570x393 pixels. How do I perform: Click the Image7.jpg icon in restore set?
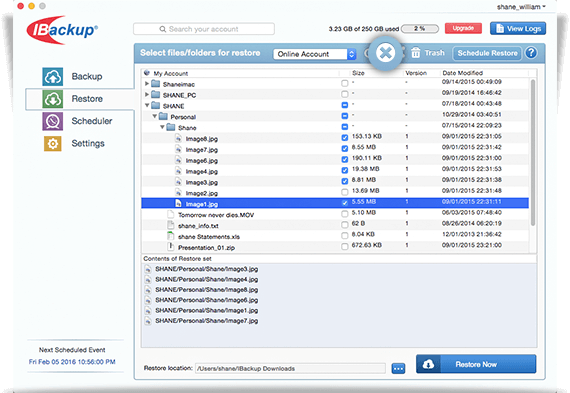[148, 321]
